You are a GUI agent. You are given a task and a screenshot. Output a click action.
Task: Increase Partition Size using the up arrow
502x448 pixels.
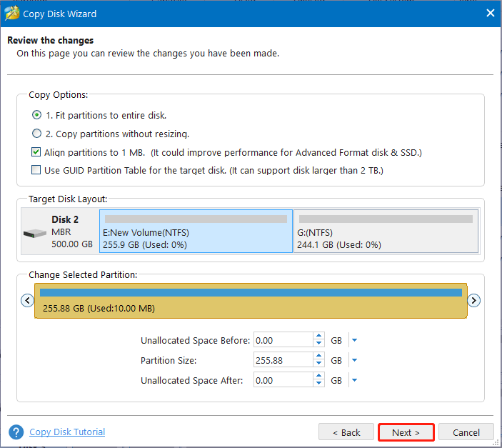(x=318, y=356)
